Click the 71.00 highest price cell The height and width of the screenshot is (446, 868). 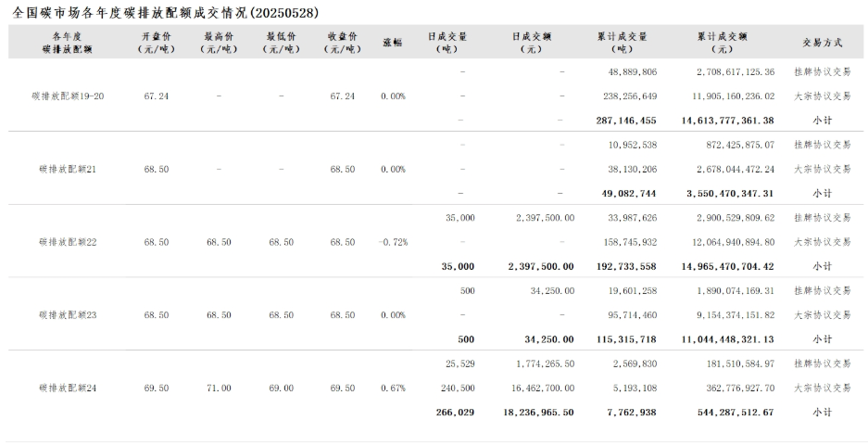coord(220,389)
